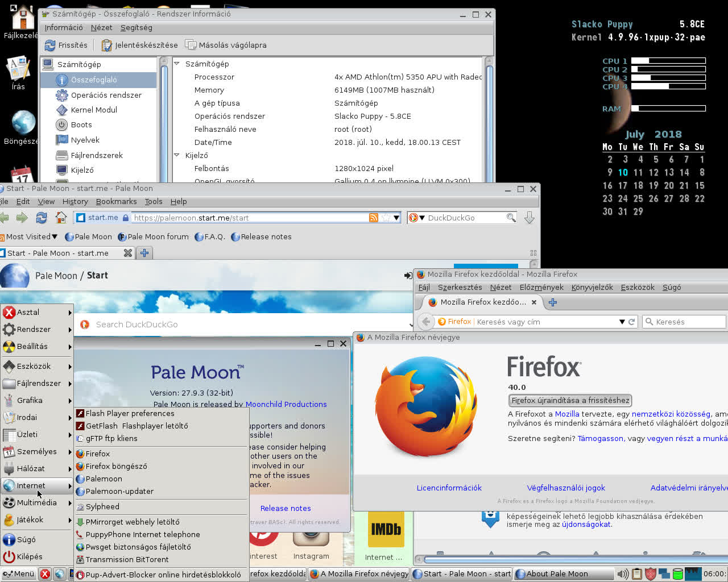This screenshot has height=582, width=728.
Task: Click Másolás vágólapra copy-to-clipboard toolbar button
Action: coord(226,45)
